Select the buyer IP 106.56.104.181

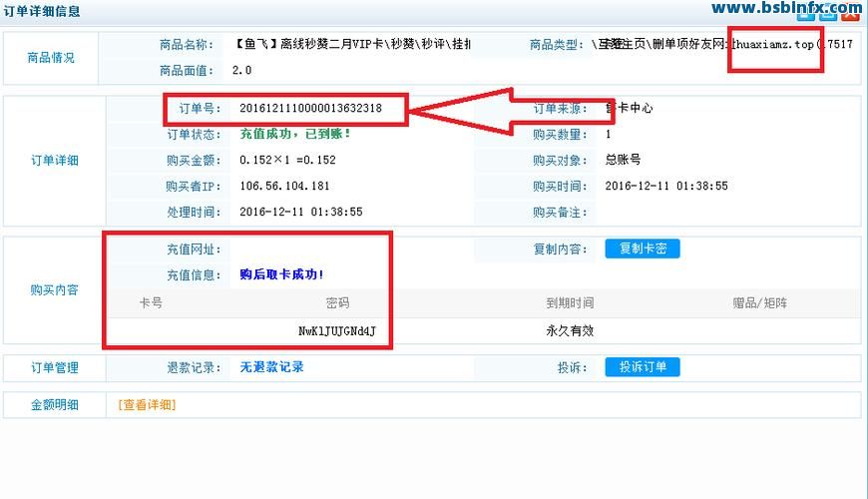click(284, 186)
